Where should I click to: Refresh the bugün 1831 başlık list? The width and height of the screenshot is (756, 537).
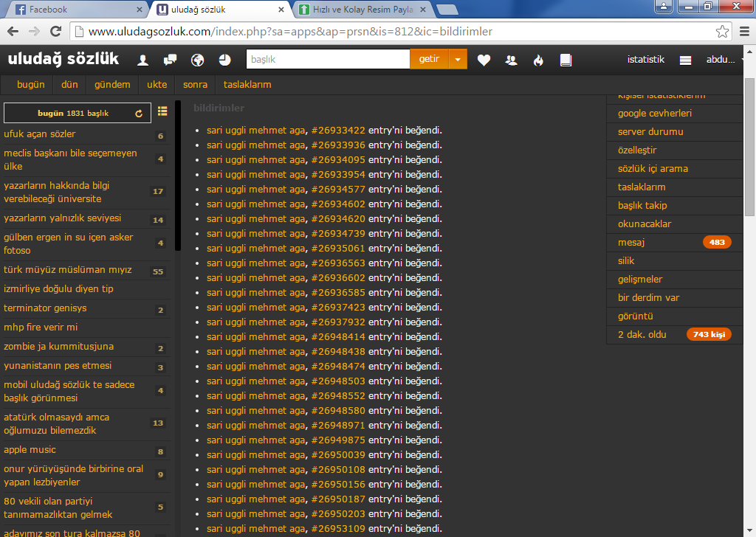[139, 114]
